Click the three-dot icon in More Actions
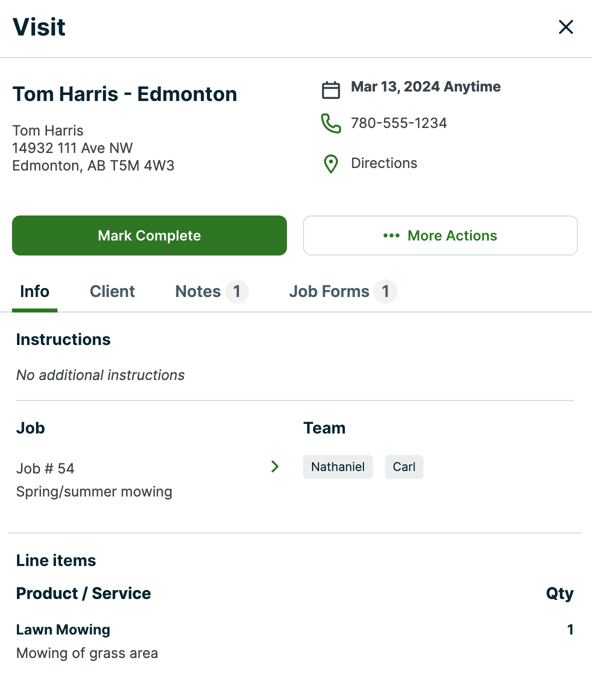 coord(391,235)
